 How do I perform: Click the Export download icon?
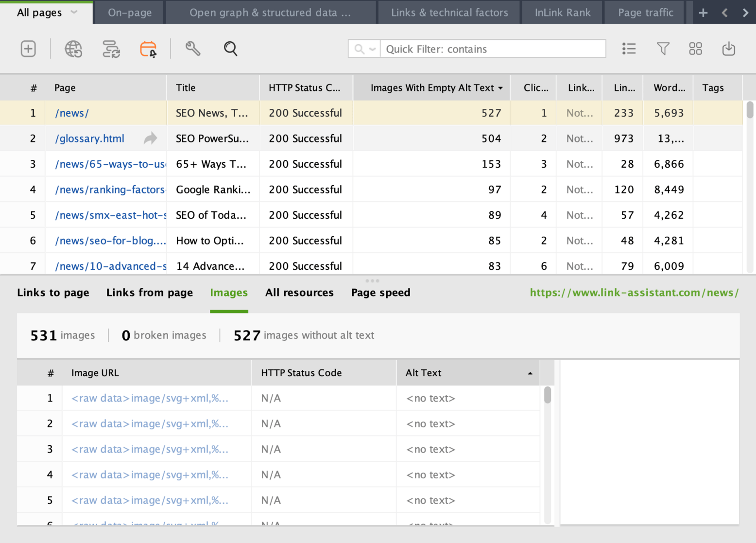[728, 49]
